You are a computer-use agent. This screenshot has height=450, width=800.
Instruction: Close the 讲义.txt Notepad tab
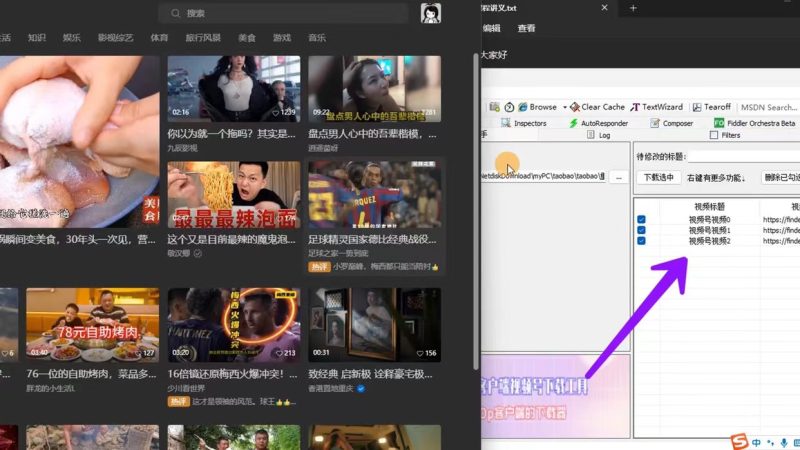click(605, 8)
